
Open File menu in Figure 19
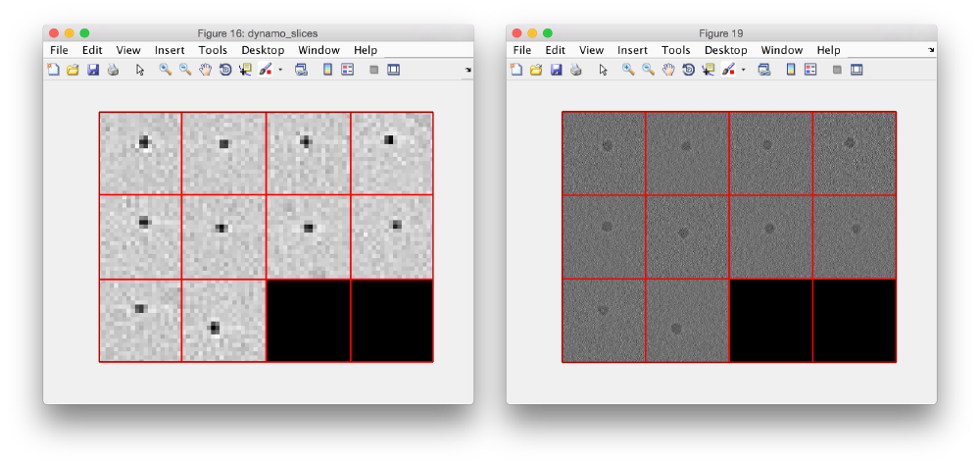(x=522, y=50)
